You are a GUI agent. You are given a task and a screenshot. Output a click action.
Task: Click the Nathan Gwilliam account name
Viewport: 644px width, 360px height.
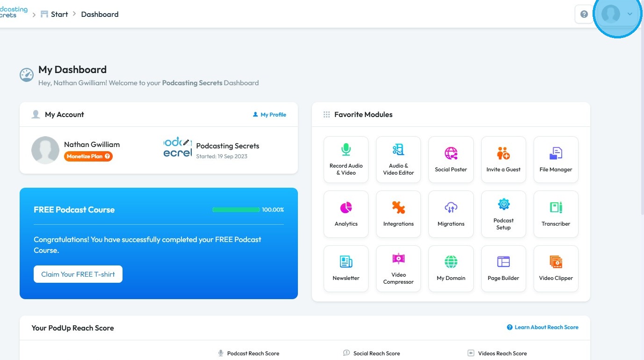pos(92,144)
